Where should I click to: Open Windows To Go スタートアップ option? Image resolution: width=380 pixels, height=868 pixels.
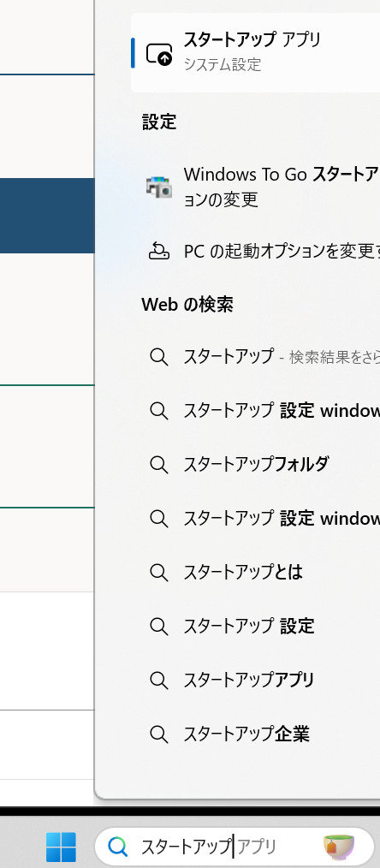256,187
